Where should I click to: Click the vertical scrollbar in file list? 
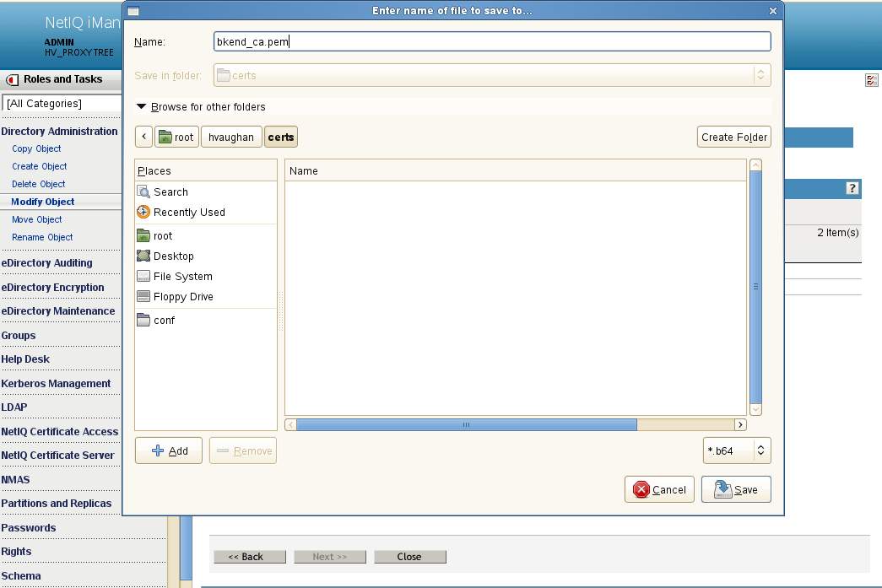755,287
